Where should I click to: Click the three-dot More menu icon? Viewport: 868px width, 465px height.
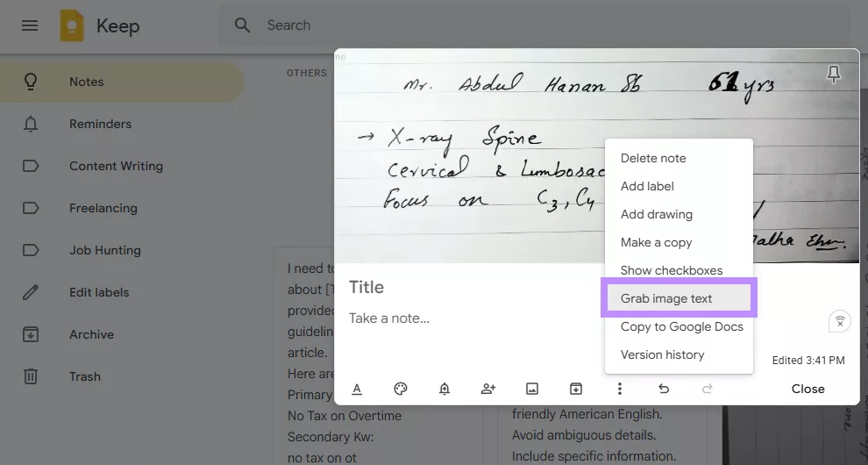point(620,389)
